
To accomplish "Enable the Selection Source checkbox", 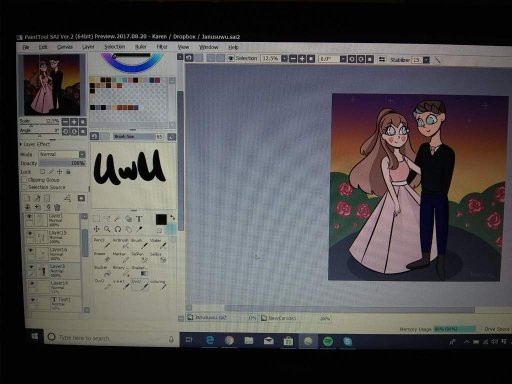I will coord(25,187).
